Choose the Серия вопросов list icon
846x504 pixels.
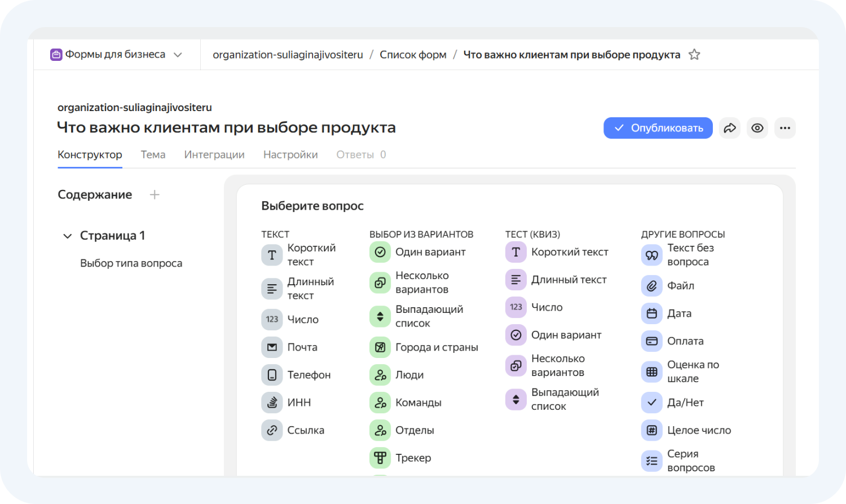click(x=652, y=461)
